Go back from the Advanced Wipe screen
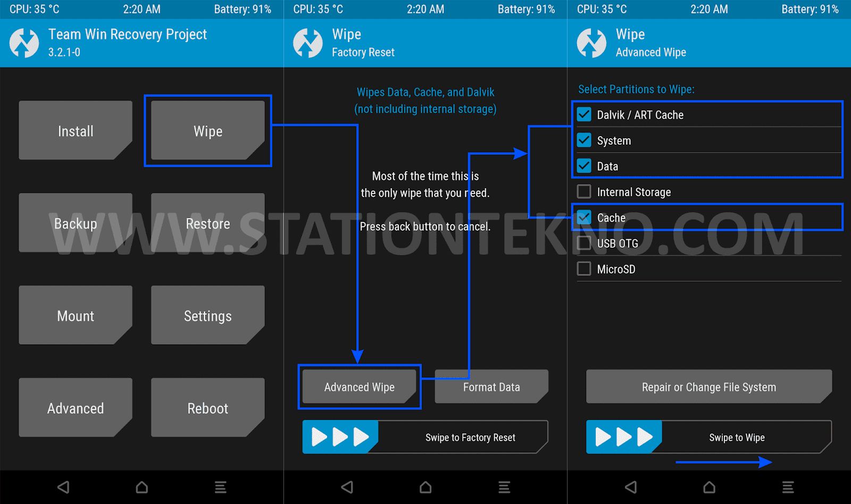The width and height of the screenshot is (851, 504). (x=631, y=487)
